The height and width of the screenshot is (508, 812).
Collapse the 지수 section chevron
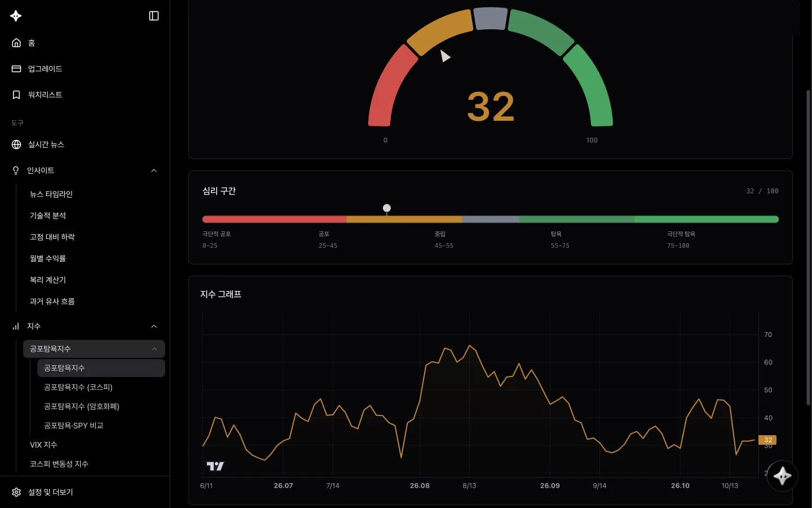pos(154,326)
